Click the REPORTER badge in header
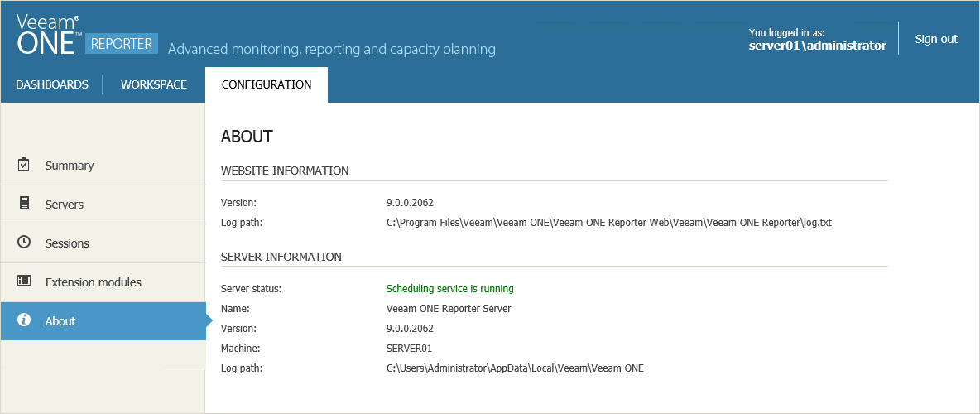The image size is (980, 414). 121,44
